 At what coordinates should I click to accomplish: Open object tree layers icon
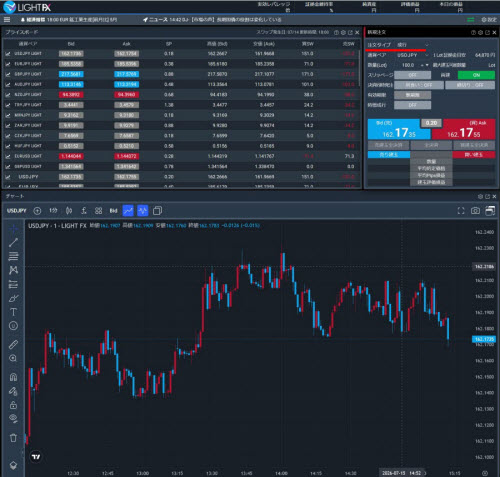(x=13, y=465)
